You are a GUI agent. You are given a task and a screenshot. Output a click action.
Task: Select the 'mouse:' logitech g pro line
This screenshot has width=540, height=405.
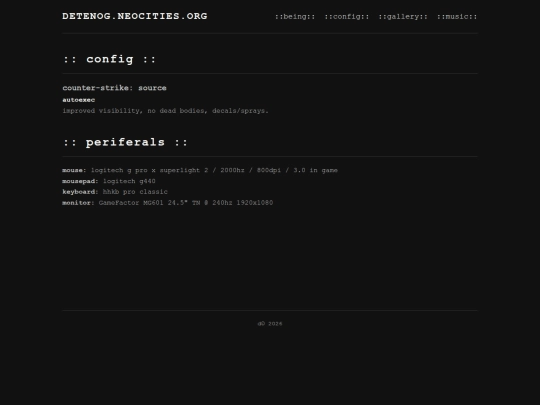pos(200,170)
